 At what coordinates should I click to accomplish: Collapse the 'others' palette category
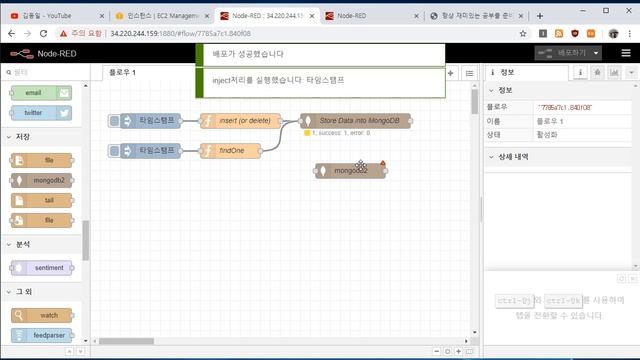click(42, 292)
